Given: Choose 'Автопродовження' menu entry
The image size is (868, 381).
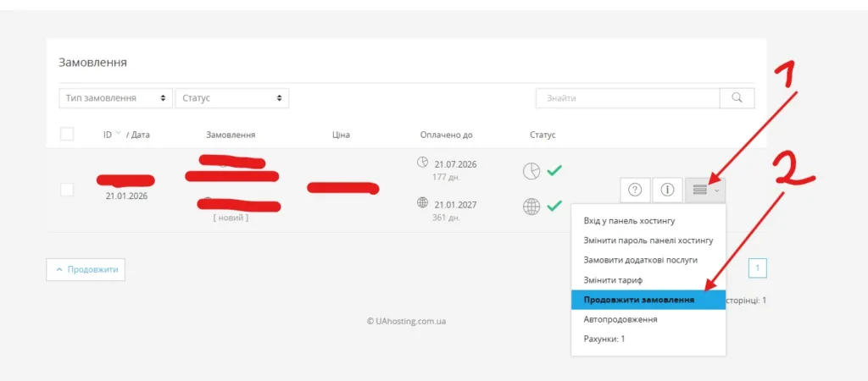Looking at the screenshot, I should pyautogui.click(x=620, y=319).
